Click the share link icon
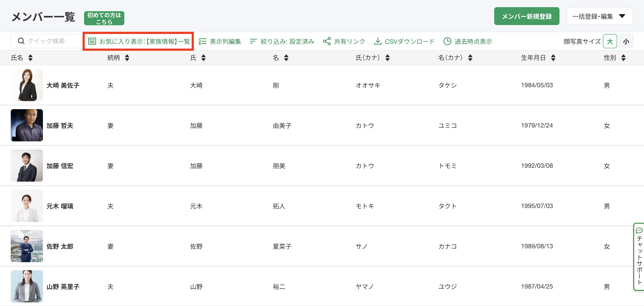This screenshot has height=306, width=644. (x=326, y=41)
